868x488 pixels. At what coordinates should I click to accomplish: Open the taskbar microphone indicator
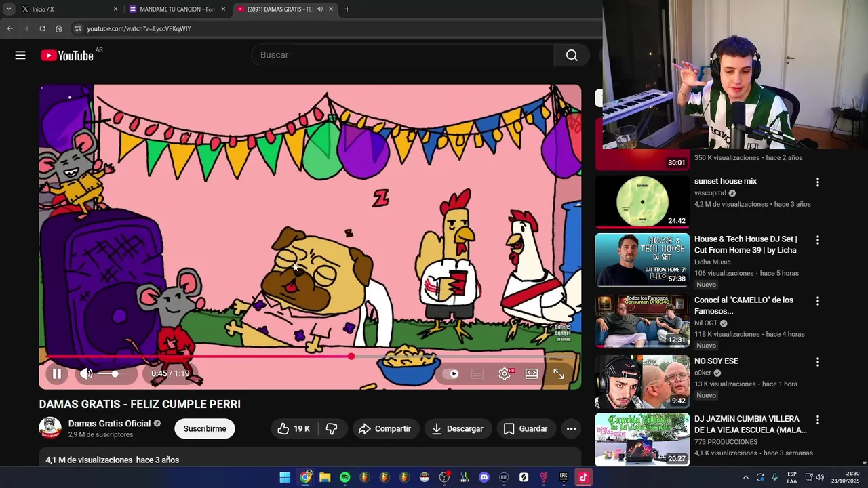point(774,477)
